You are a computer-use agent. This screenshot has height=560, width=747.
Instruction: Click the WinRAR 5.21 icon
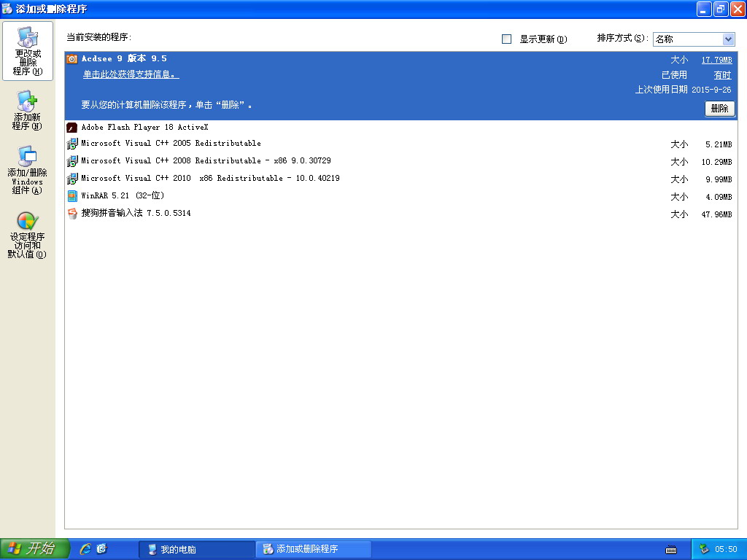[x=72, y=196]
